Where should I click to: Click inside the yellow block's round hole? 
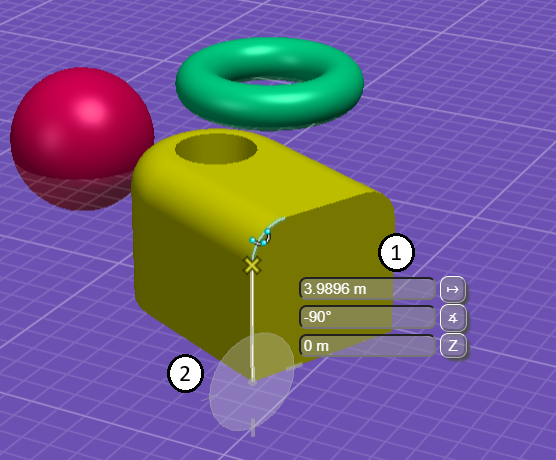[216, 149]
